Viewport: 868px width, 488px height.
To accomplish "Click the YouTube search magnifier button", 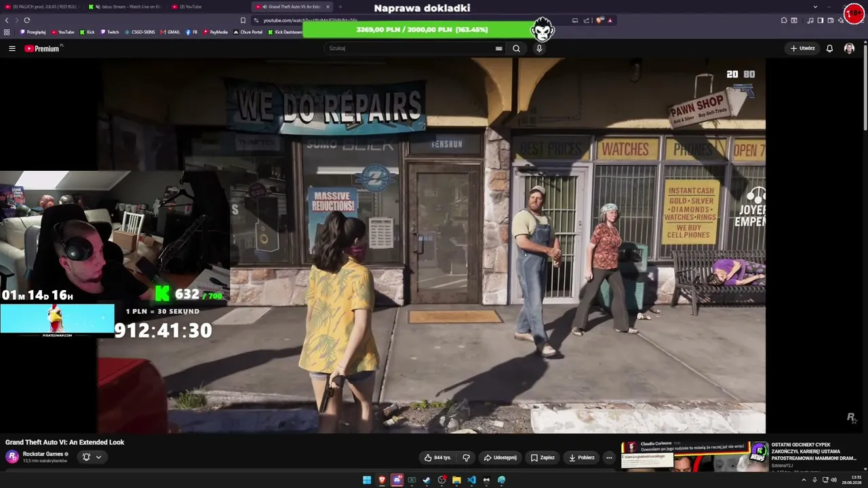I will point(516,49).
